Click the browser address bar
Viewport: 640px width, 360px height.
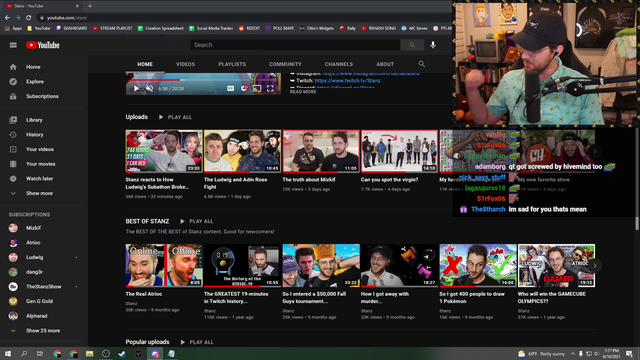tap(245, 18)
